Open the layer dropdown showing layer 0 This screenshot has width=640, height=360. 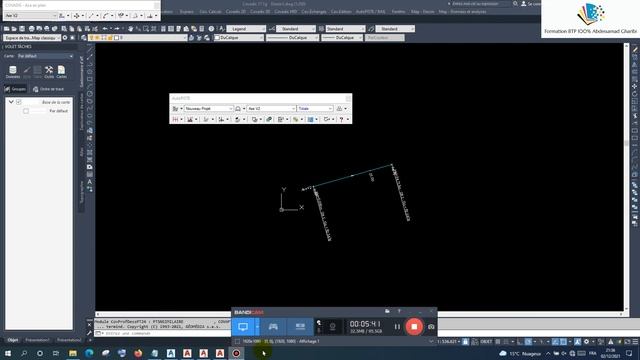tap(137, 38)
